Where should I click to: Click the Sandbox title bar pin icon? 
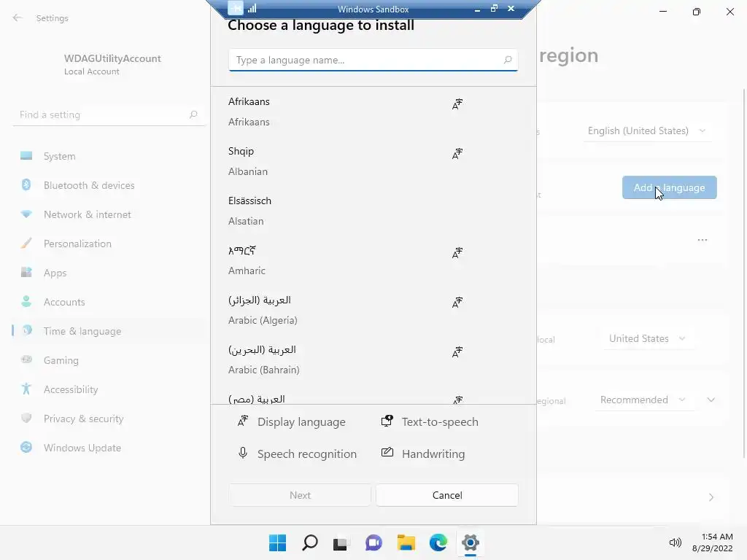[x=236, y=8]
